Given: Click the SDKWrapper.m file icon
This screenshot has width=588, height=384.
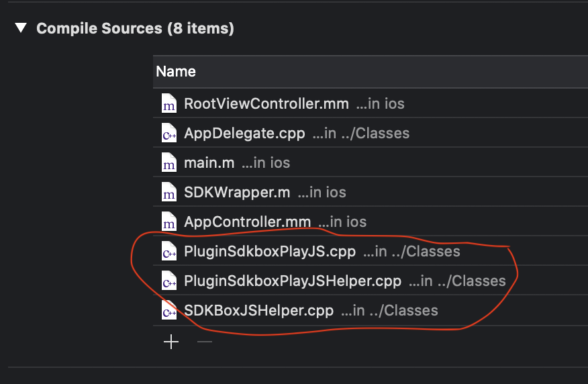Looking at the screenshot, I should point(168,193).
